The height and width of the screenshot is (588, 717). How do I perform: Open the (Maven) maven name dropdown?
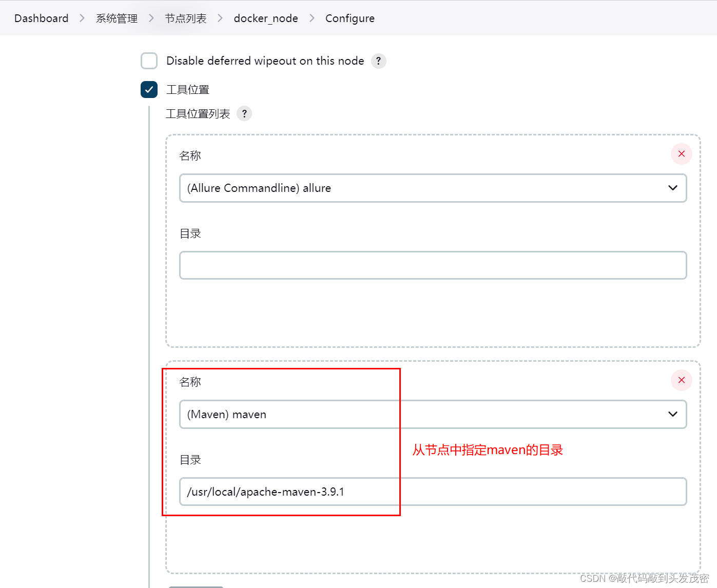coord(433,414)
